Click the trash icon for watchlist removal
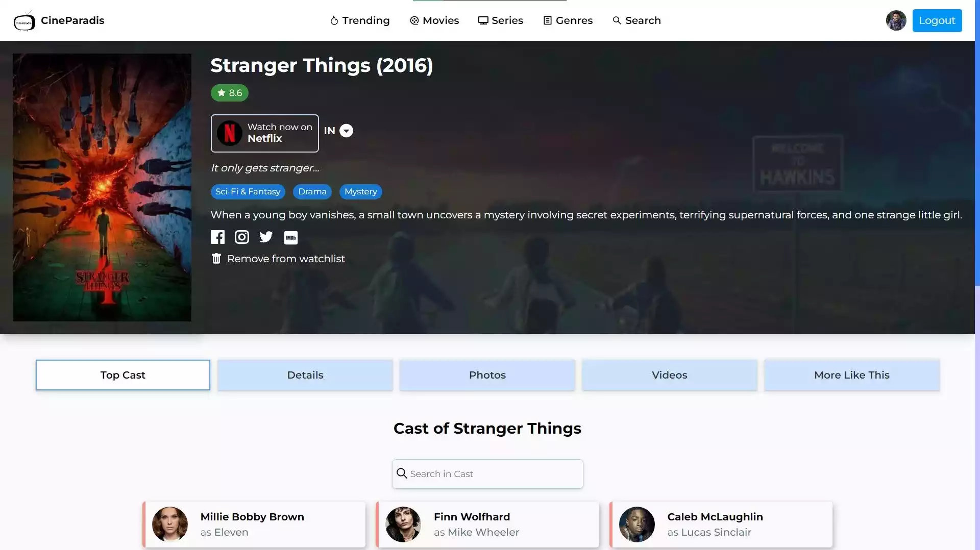The image size is (980, 550). point(216,259)
